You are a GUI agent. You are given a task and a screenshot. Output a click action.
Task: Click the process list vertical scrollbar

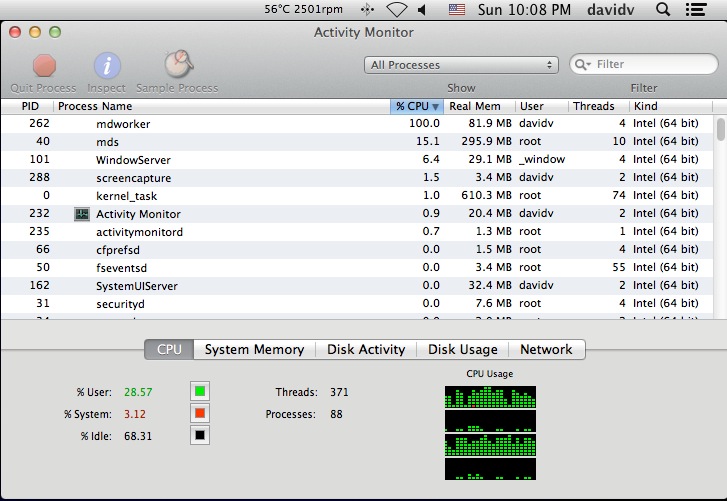720,129
